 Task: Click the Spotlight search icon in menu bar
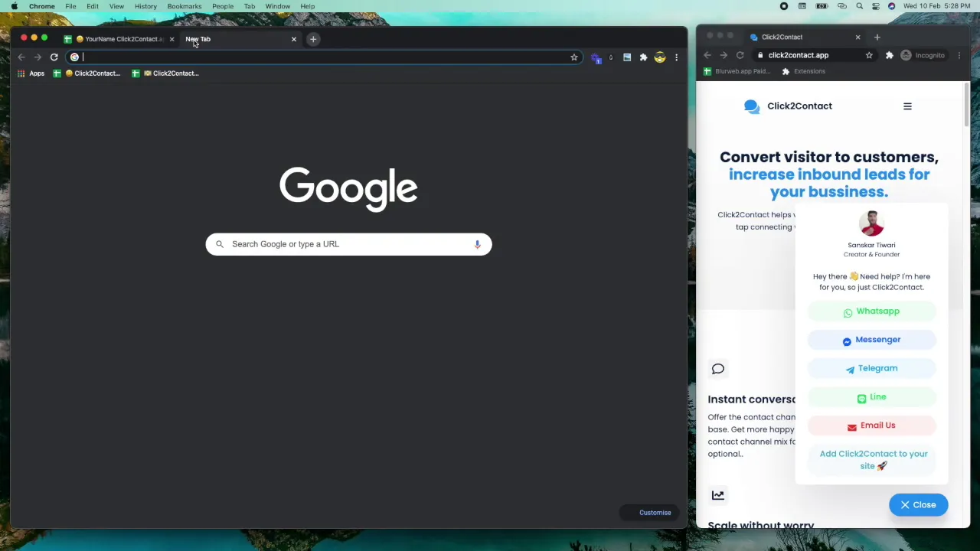click(x=860, y=6)
